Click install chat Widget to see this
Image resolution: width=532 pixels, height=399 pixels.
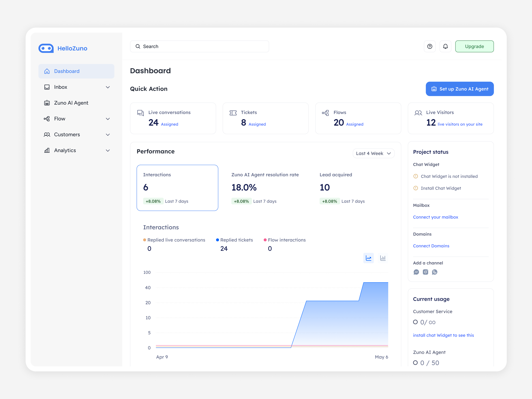[x=443, y=335]
